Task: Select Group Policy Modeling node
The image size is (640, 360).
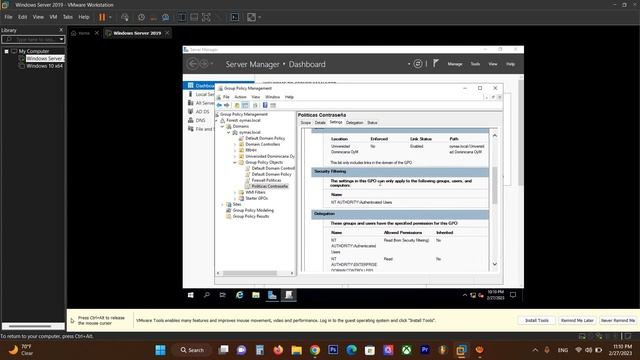Action: pyautogui.click(x=253, y=210)
